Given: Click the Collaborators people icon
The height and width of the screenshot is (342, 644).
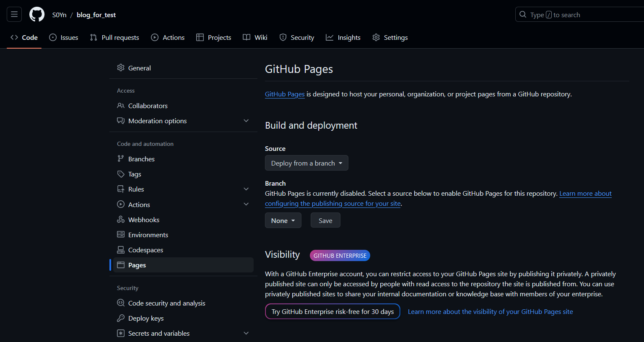Looking at the screenshot, I should pos(121,106).
